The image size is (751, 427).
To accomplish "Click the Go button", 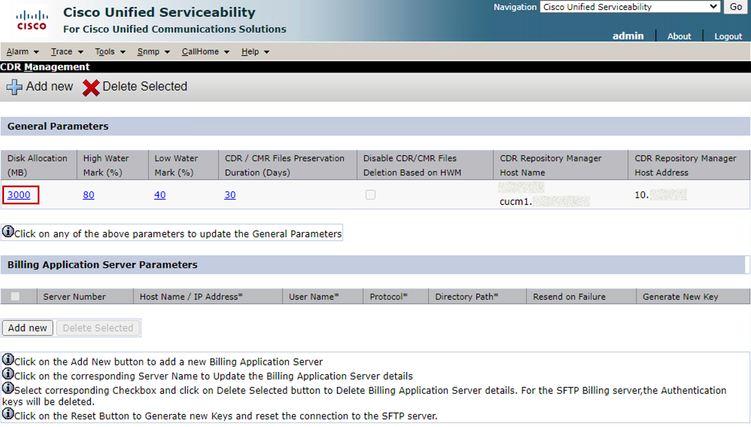I will coord(736,7).
